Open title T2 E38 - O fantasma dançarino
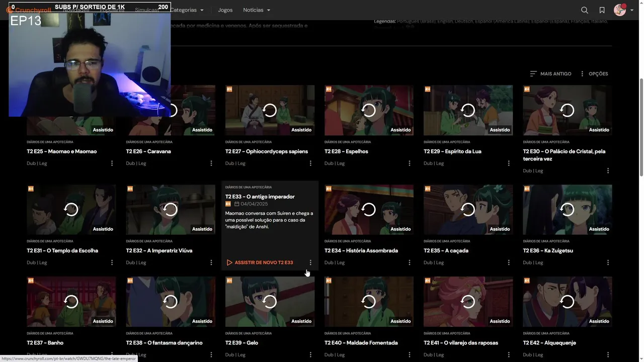This screenshot has width=644, height=362. pyautogui.click(x=164, y=343)
